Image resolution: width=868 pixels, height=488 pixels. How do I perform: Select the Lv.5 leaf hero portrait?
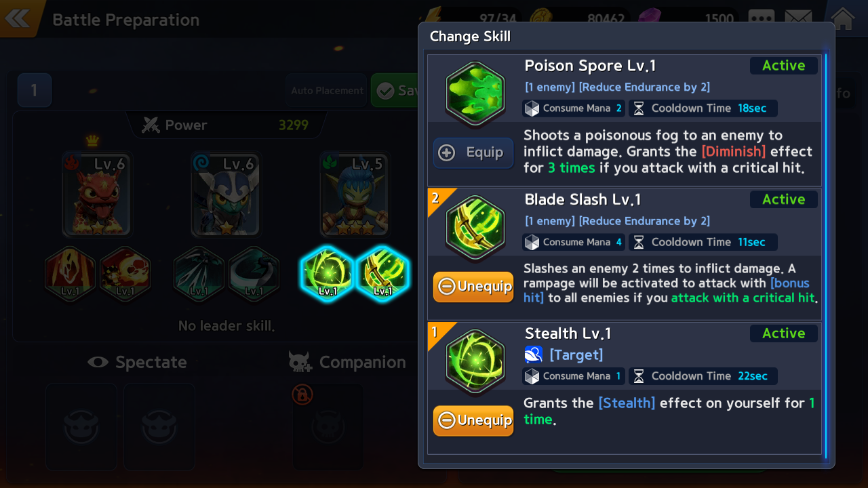[354, 195]
